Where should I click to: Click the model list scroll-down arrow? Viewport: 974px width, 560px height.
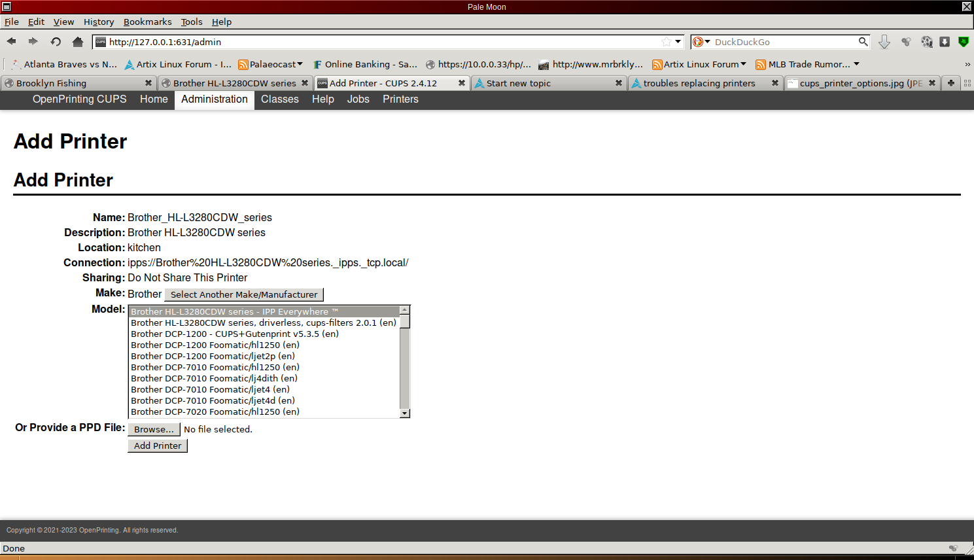(405, 413)
